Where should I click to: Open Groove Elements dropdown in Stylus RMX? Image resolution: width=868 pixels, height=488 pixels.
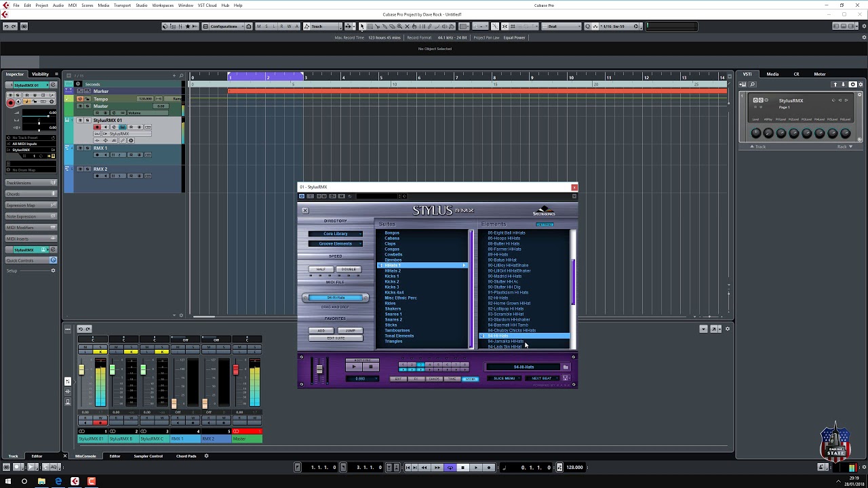click(x=335, y=243)
